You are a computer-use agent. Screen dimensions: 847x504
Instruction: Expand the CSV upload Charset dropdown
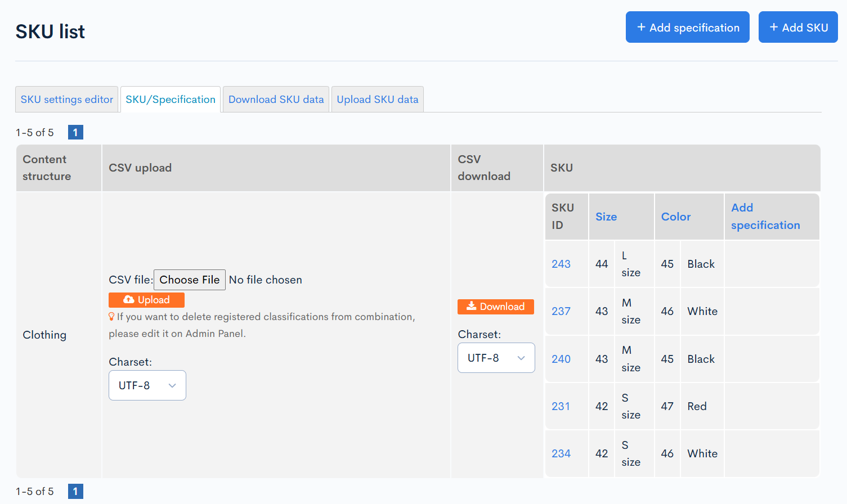click(147, 385)
